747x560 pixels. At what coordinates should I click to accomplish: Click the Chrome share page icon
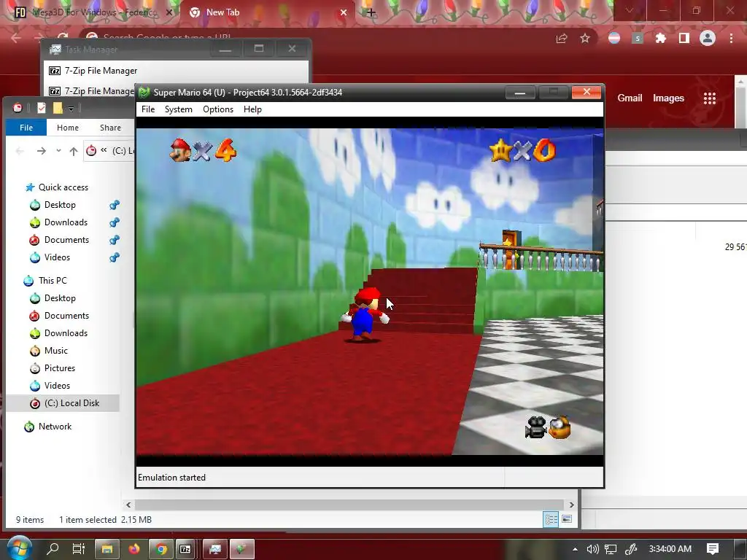tap(562, 38)
